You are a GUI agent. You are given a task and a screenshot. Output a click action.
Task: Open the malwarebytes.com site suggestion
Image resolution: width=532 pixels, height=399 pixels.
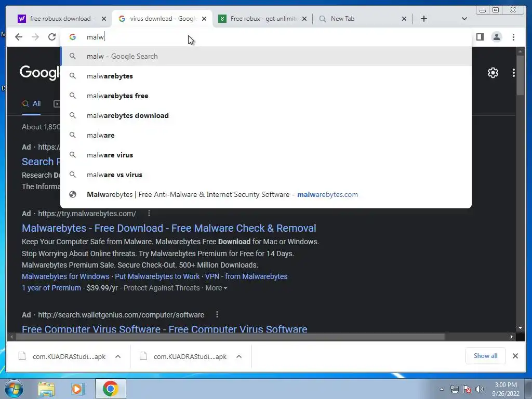(x=266, y=194)
